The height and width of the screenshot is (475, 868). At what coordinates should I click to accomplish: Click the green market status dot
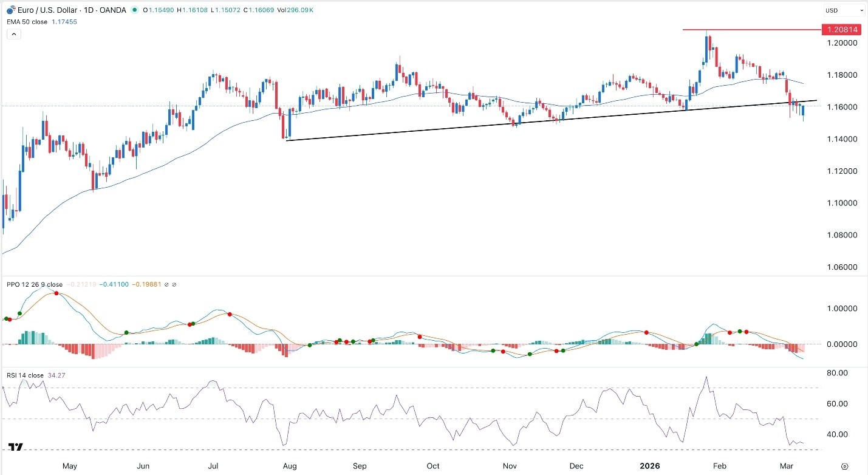coord(134,10)
